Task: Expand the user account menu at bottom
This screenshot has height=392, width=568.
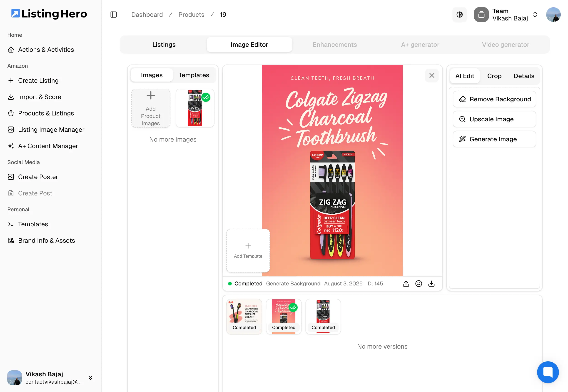Action: [90, 378]
